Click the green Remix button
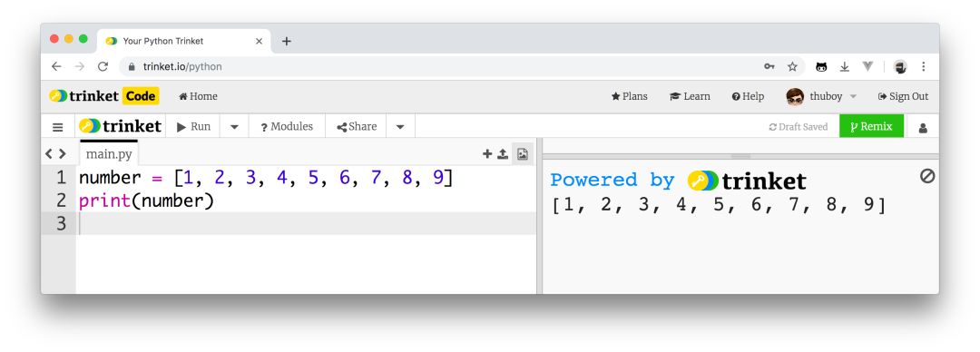This screenshot has height=352, width=980. (871, 126)
